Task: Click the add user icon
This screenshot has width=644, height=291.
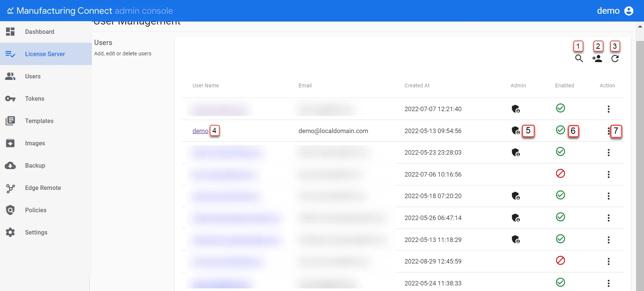Action: (x=597, y=59)
